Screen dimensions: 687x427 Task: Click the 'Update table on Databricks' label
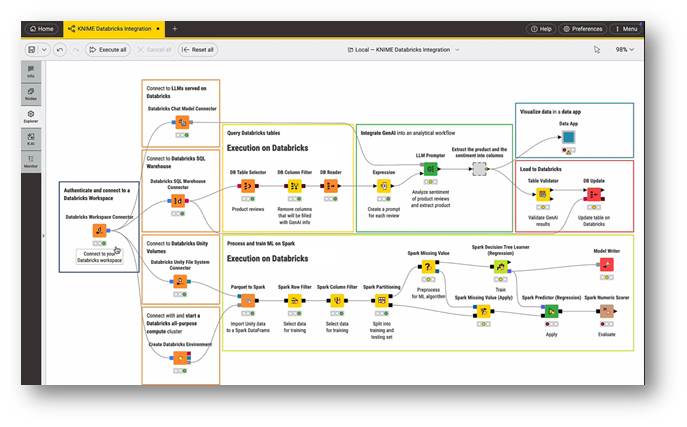pos(594,221)
